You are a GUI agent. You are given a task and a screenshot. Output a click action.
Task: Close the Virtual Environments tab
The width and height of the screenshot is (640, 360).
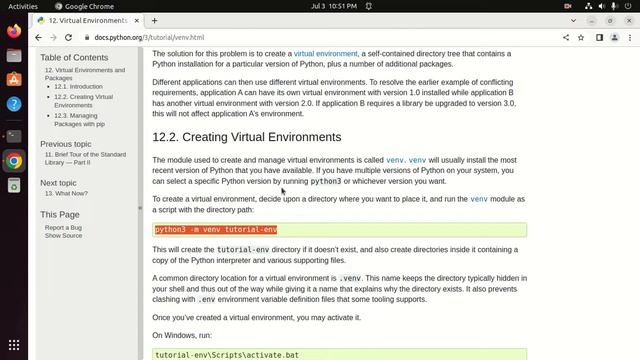click(137, 20)
